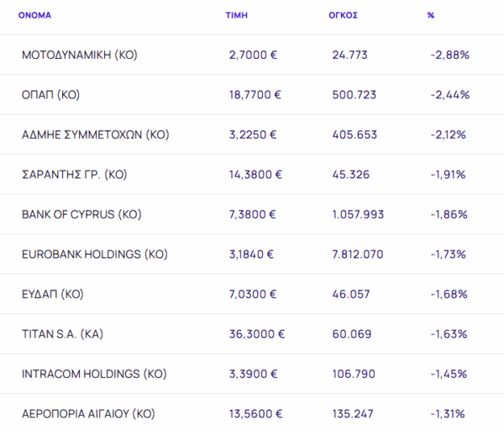Select price 3,3900 € cell

[254, 374]
